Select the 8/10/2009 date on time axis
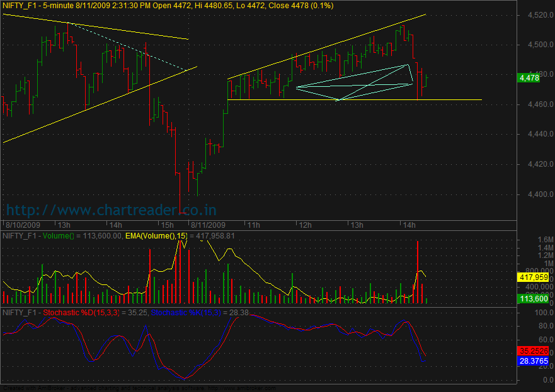The width and height of the screenshot is (555, 392). 22,225
